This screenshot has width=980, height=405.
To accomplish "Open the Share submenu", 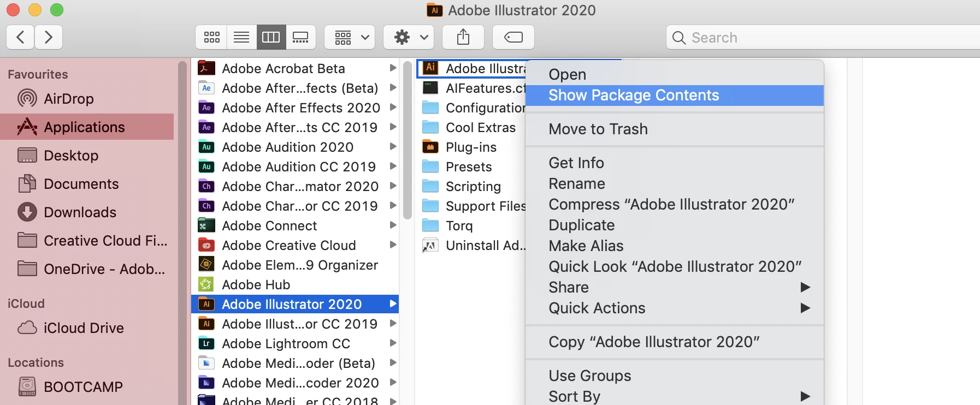I will pyautogui.click(x=675, y=288).
